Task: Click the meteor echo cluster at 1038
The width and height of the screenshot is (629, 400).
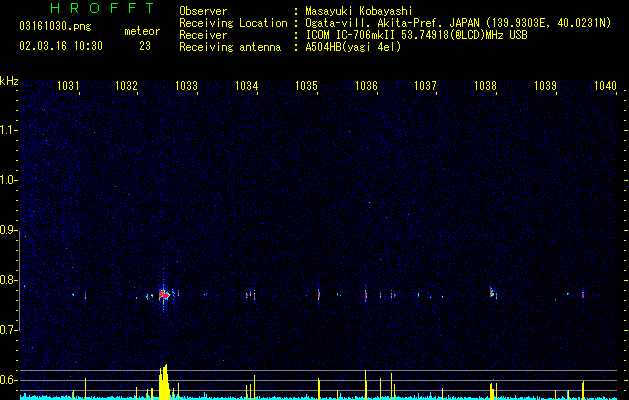Action: click(493, 292)
